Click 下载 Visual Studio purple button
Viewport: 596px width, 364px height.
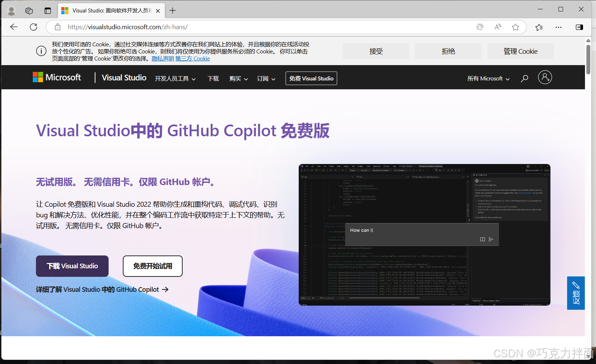point(72,266)
